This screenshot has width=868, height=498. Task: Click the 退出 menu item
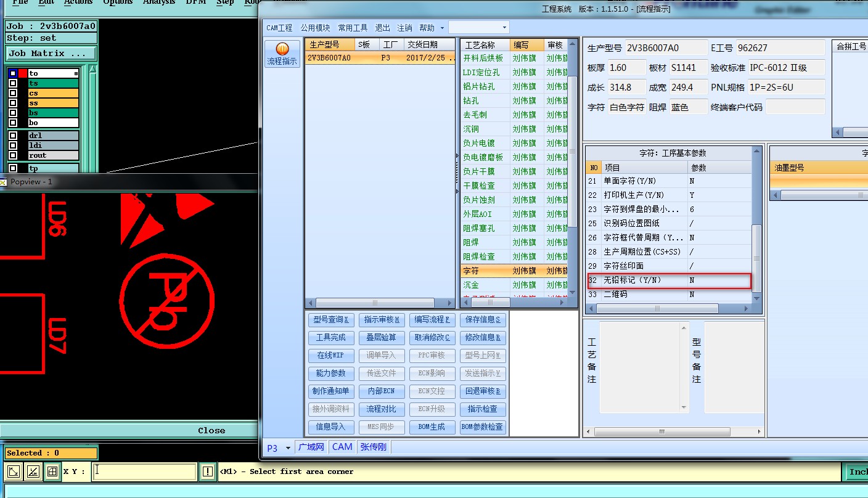pyautogui.click(x=382, y=28)
